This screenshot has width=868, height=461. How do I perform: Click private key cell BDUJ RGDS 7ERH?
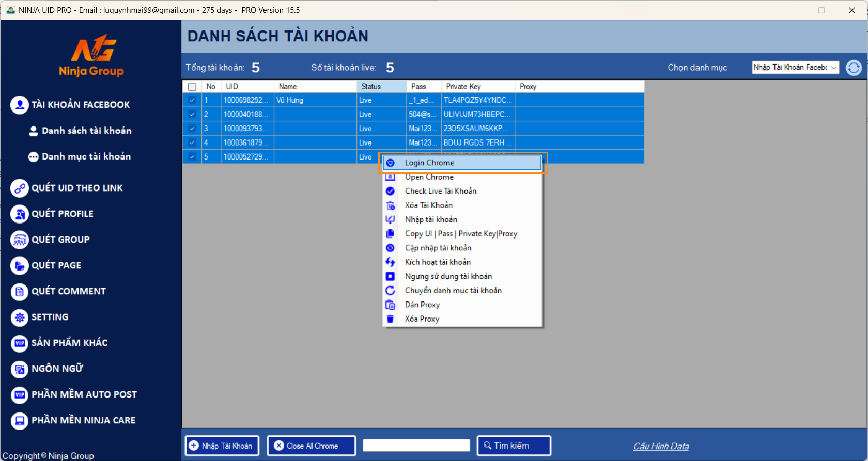click(x=478, y=142)
